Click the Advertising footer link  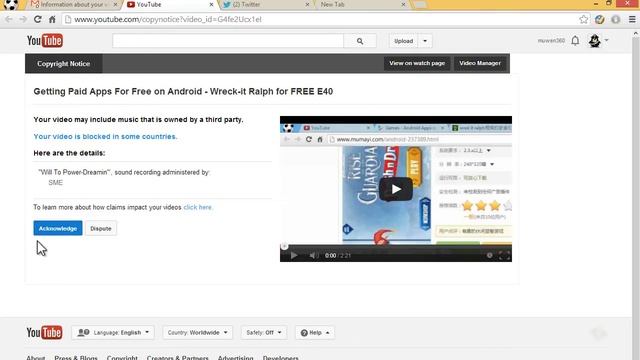(x=236, y=358)
